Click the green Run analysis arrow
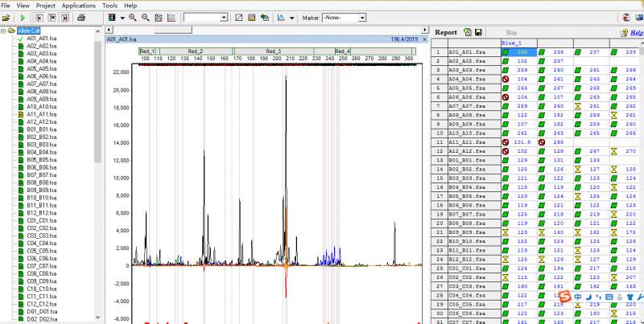 click(x=22, y=17)
